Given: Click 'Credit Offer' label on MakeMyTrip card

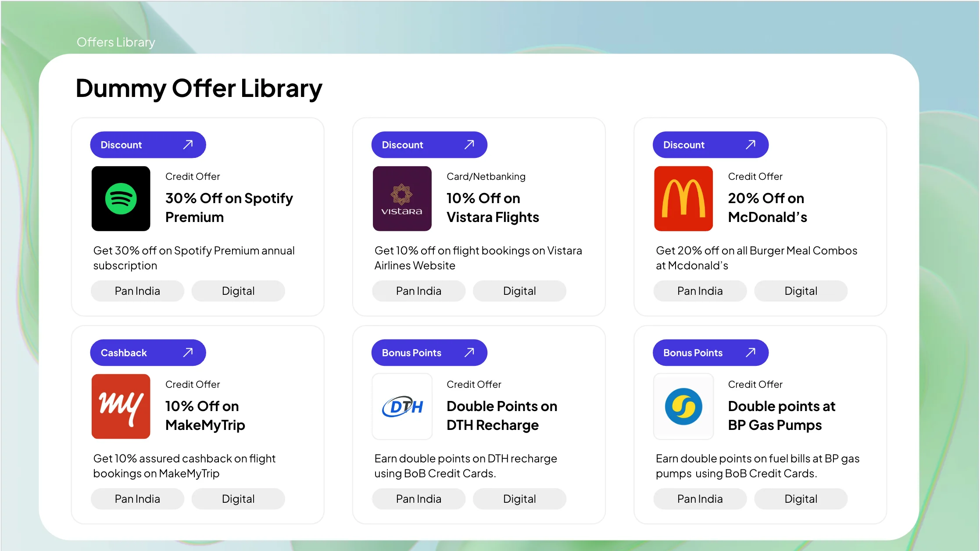Looking at the screenshot, I should point(193,384).
